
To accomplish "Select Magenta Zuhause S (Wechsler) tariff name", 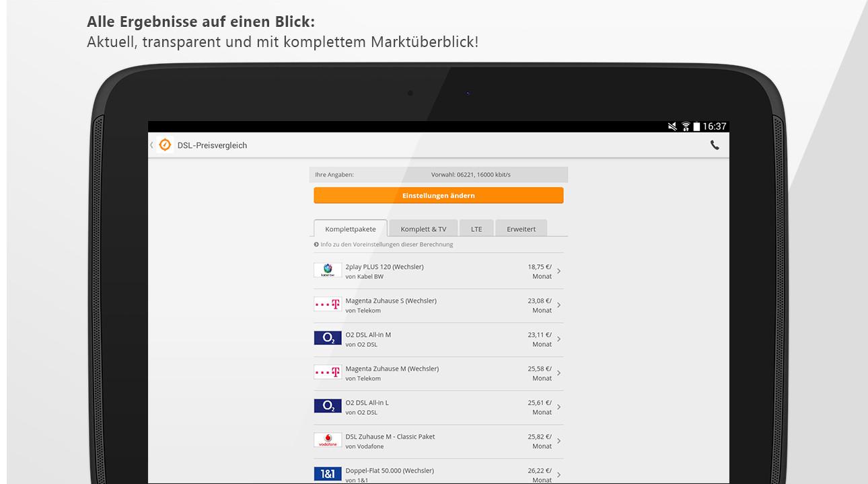I will [x=391, y=300].
